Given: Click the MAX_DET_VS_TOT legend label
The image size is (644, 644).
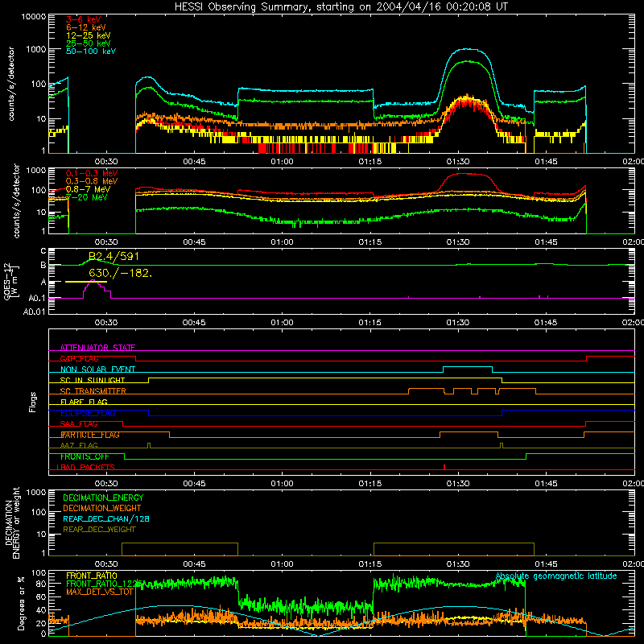Looking at the screenshot, I should point(100,592).
